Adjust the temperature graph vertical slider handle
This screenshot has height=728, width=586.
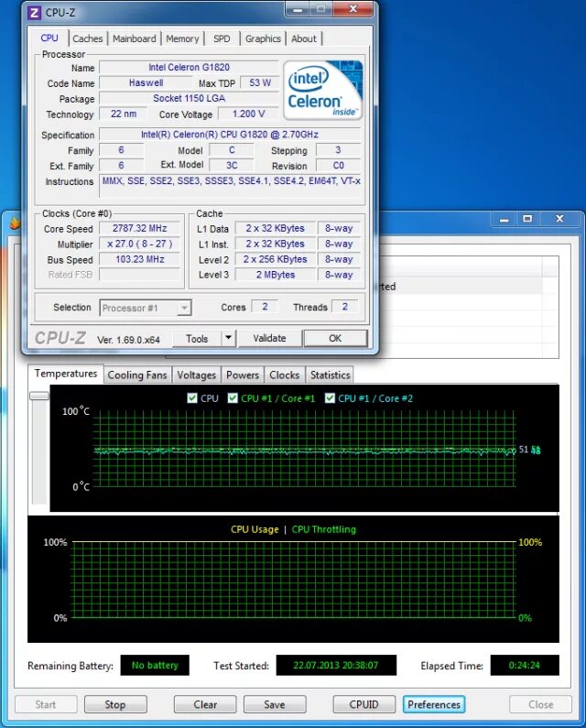pyautogui.click(x=39, y=396)
